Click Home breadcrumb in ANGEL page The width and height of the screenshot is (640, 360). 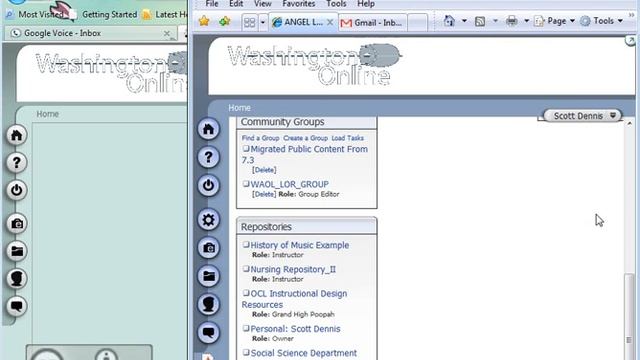click(x=240, y=108)
